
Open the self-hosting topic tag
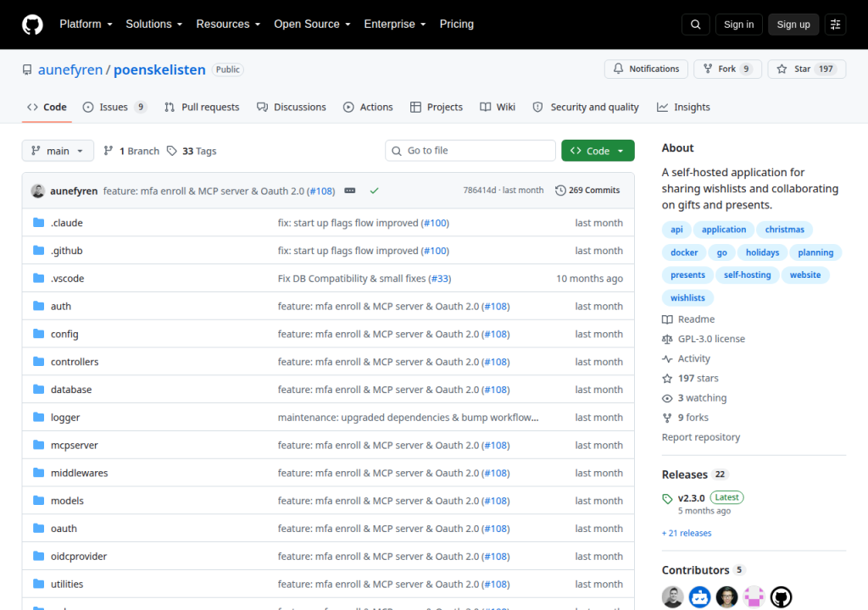[748, 275]
